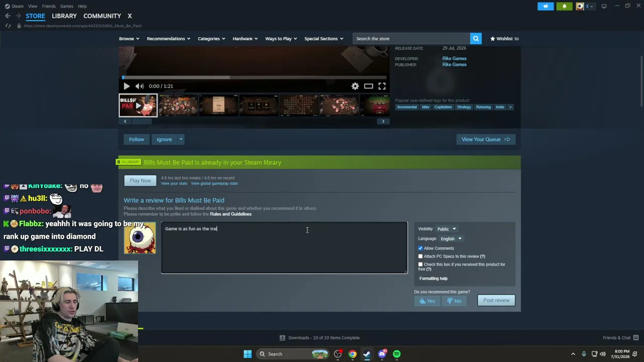
Task: Toggle theater mode on the trailer
Action: (368, 86)
